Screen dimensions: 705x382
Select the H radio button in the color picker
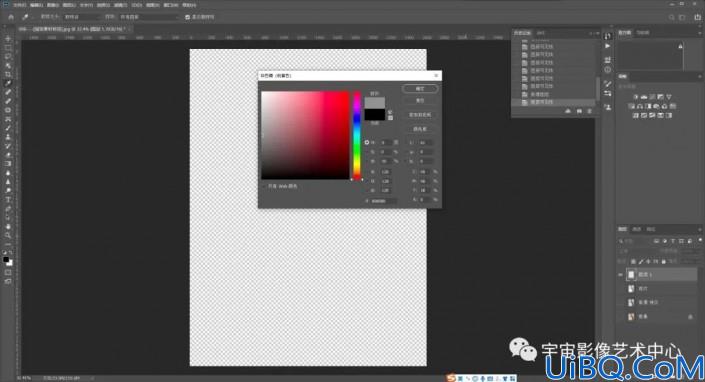[367, 142]
